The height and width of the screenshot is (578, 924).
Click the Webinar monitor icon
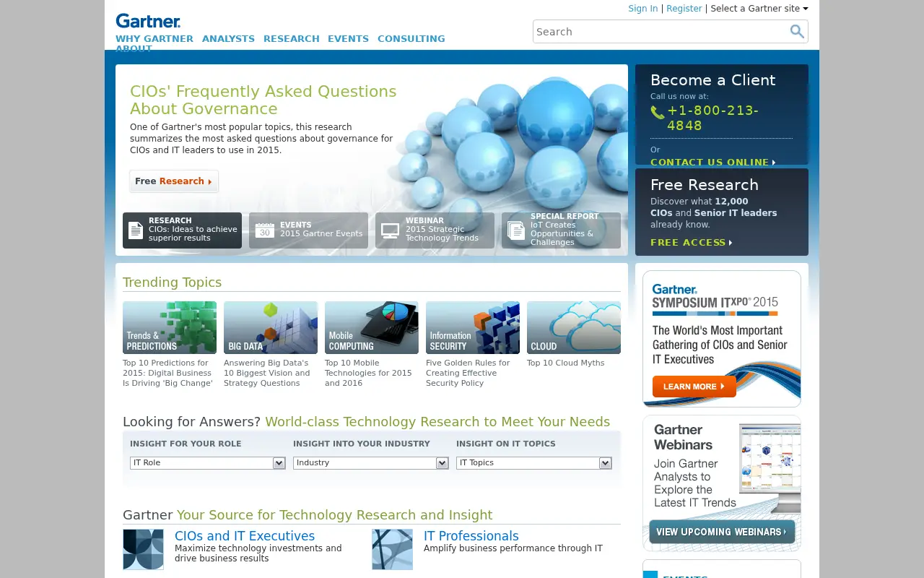pyautogui.click(x=391, y=231)
